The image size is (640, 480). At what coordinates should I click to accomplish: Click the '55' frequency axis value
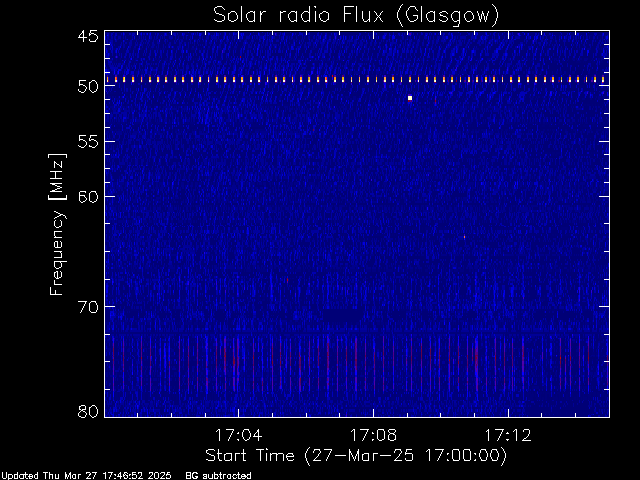pos(88,142)
